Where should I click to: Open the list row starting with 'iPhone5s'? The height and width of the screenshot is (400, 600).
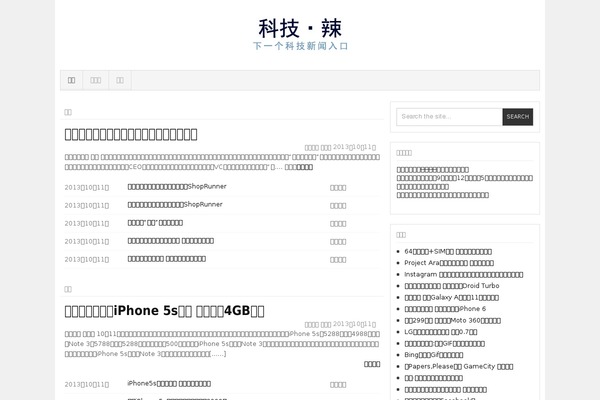point(169,384)
